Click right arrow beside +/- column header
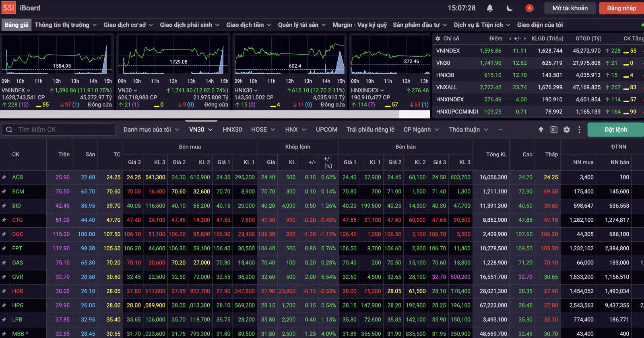 (524, 39)
